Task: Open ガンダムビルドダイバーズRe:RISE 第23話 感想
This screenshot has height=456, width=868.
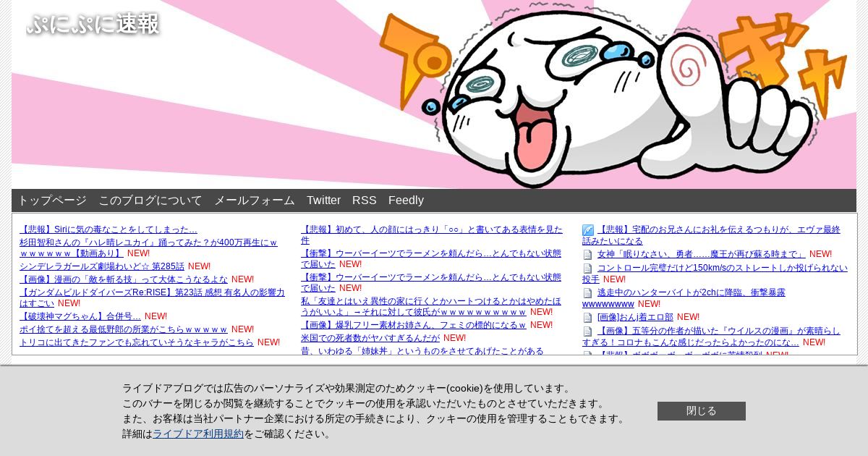Action: [x=152, y=297]
